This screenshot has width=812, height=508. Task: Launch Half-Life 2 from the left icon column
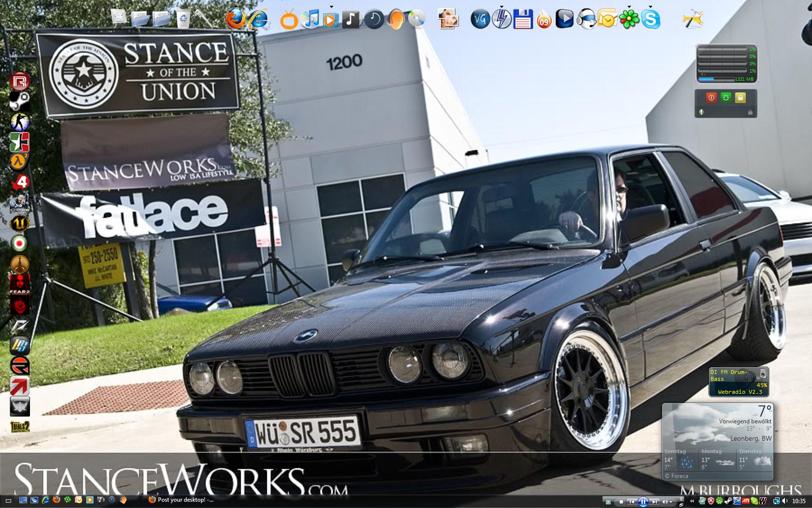coord(20,162)
